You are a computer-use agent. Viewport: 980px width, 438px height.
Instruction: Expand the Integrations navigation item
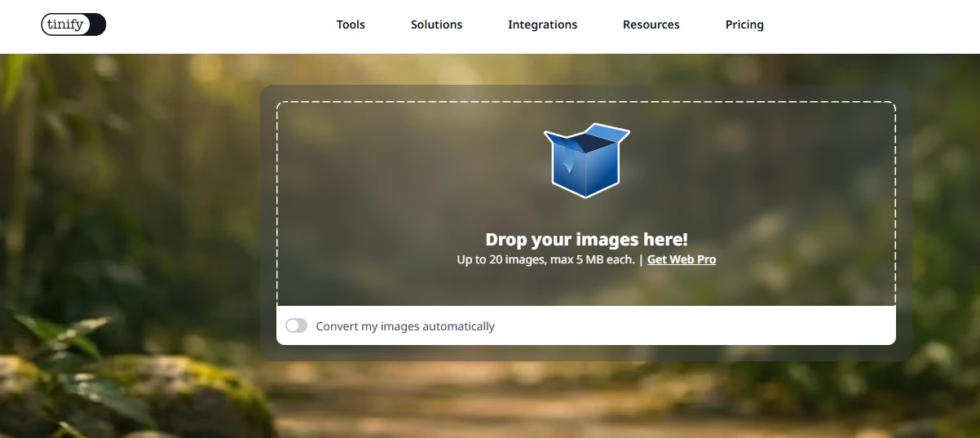pyautogui.click(x=542, y=24)
